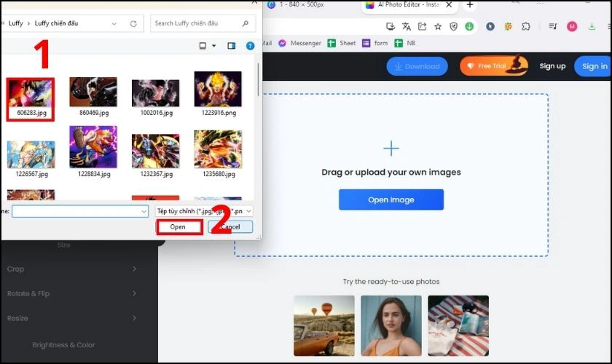Click the Sign in button
This screenshot has width=612, height=364.
(593, 66)
